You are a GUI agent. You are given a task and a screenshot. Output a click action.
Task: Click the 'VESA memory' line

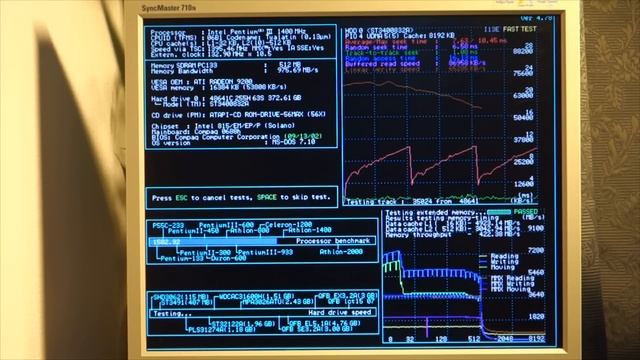(x=219, y=87)
